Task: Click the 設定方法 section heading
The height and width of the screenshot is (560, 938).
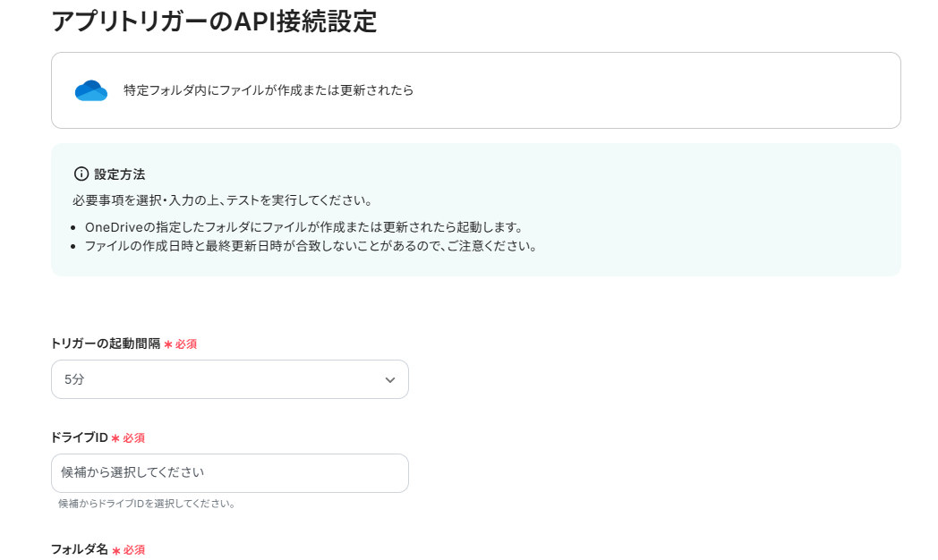Action: [119, 174]
